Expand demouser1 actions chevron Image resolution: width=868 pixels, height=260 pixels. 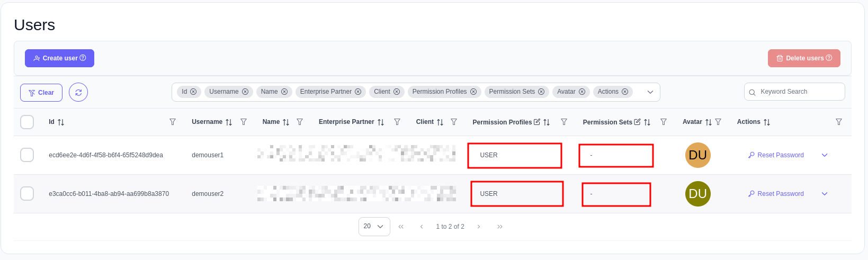point(825,155)
